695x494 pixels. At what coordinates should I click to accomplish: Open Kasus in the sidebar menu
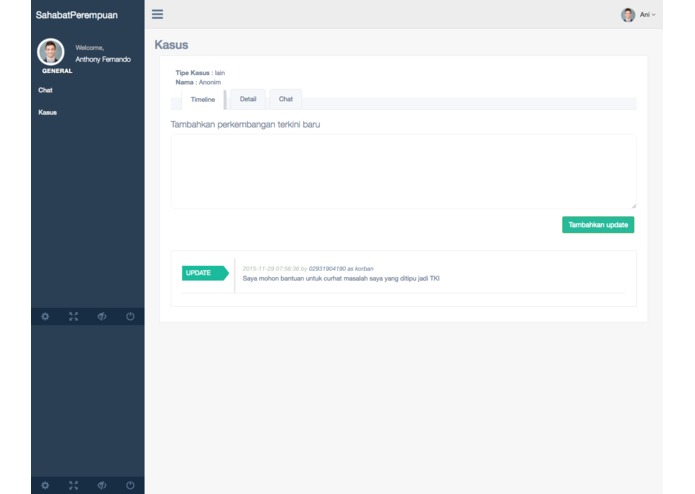47,113
